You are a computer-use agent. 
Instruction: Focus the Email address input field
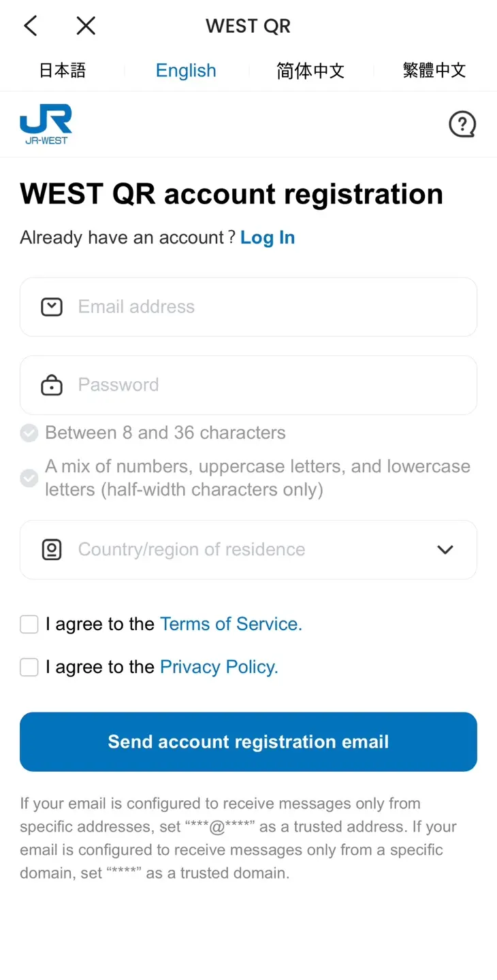pyautogui.click(x=248, y=307)
